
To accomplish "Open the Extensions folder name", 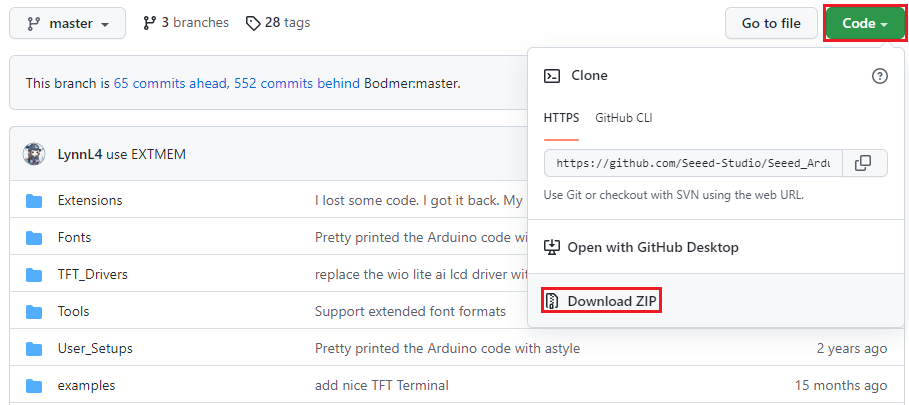I will coord(90,200).
